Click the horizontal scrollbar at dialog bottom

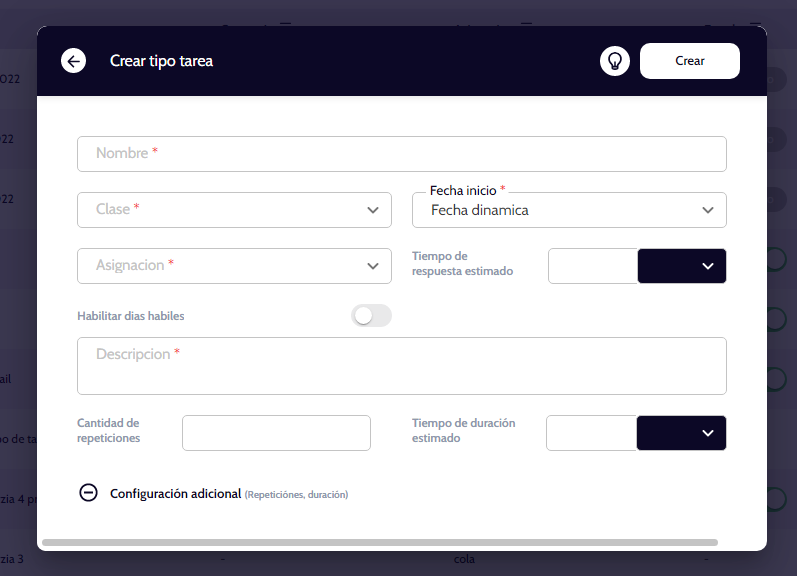pos(380,542)
